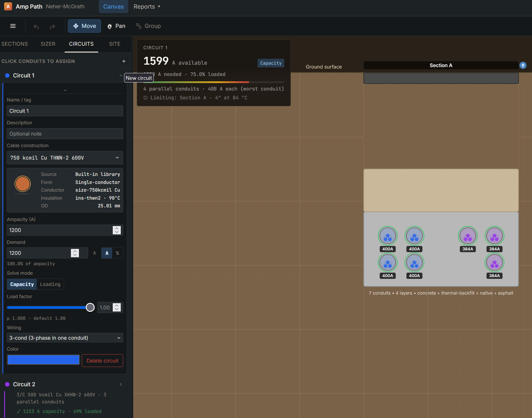Click the top-left 400A conduit
This screenshot has width=532, height=418.
coord(388,236)
